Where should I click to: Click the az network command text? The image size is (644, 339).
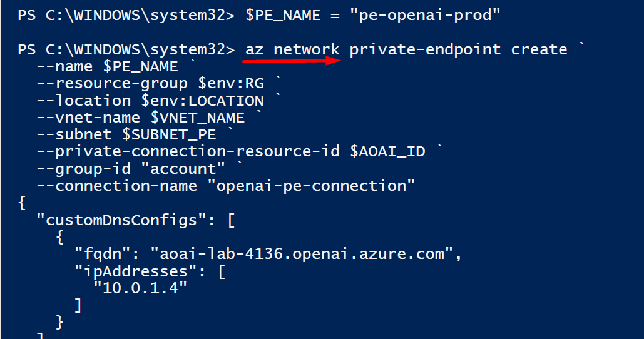point(292,49)
